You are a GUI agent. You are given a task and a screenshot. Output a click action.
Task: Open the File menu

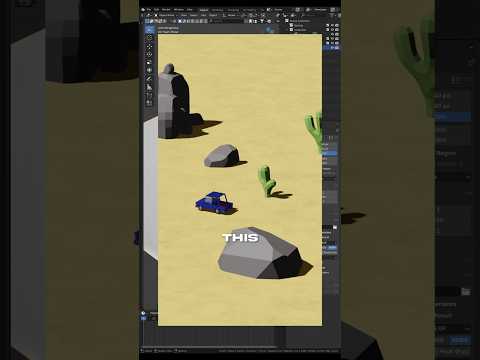tap(149, 10)
